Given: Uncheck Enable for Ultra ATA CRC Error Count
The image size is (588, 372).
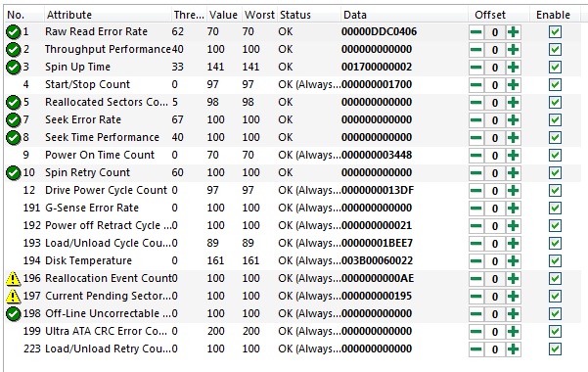Looking at the screenshot, I should pyautogui.click(x=555, y=332).
